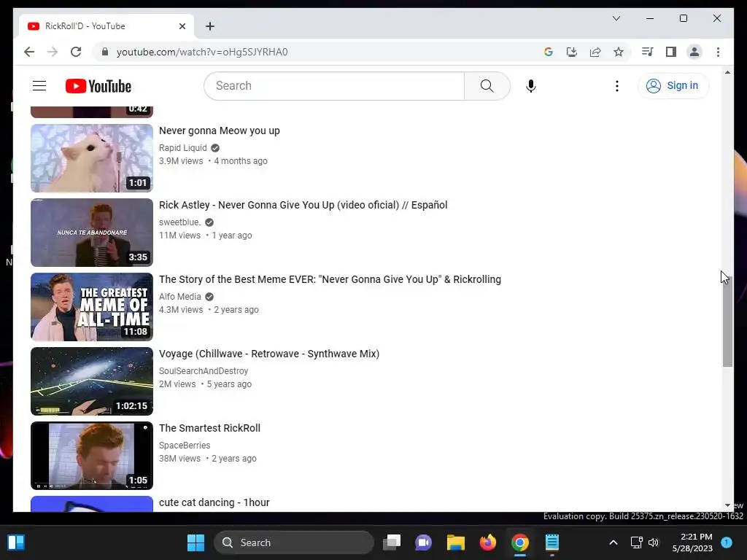The width and height of the screenshot is (747, 560).
Task: Open the YouTube hamburger guide menu
Action: pos(39,86)
